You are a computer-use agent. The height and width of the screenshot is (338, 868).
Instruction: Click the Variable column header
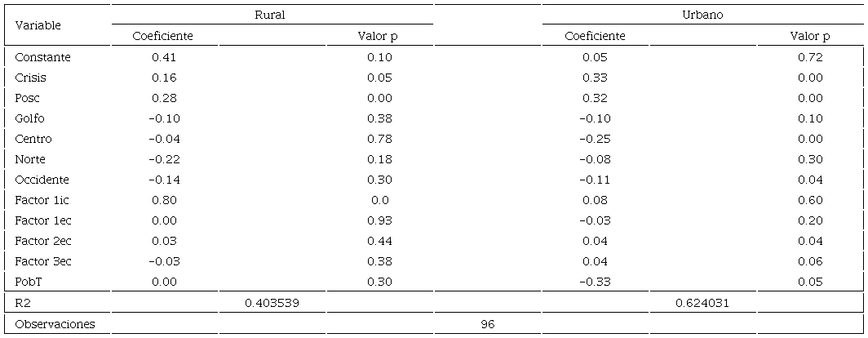click(x=38, y=25)
